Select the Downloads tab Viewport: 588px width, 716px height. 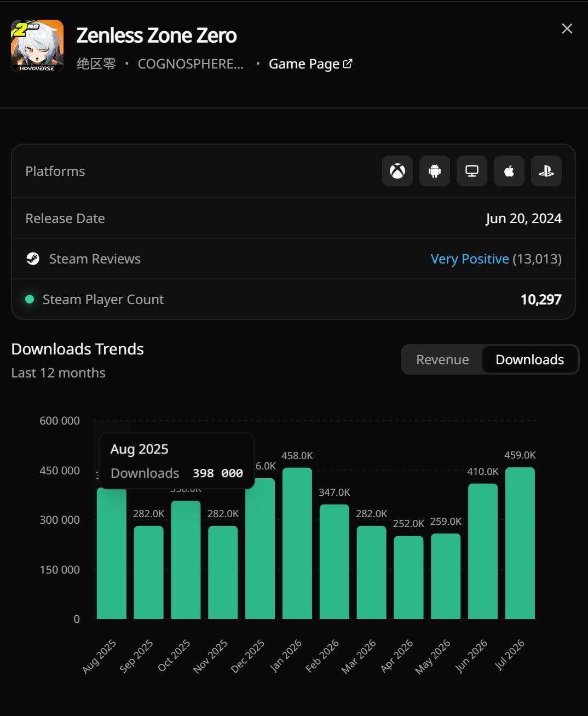[x=529, y=359]
